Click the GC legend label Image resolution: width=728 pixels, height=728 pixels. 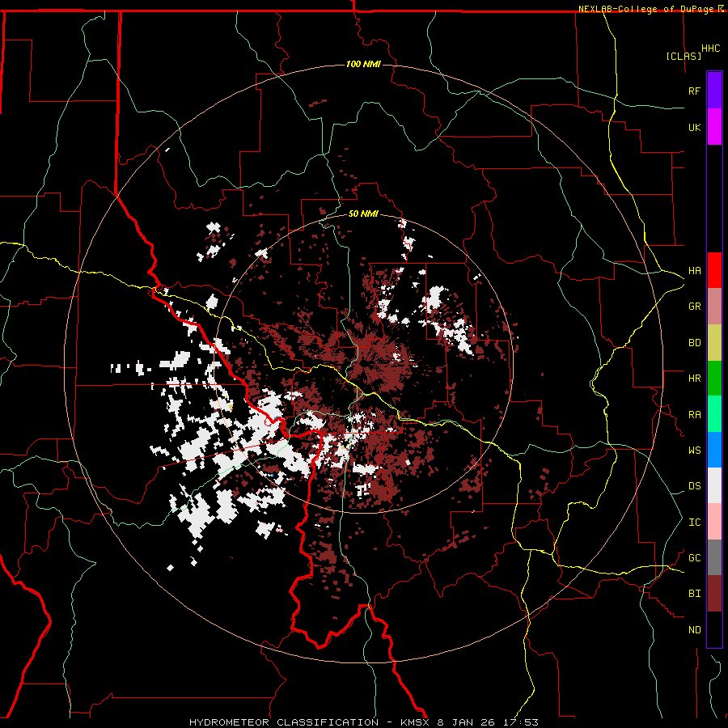pos(694,558)
